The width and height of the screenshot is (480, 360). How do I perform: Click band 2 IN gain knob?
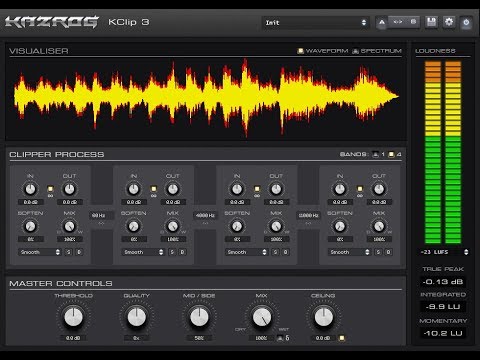tap(134, 189)
